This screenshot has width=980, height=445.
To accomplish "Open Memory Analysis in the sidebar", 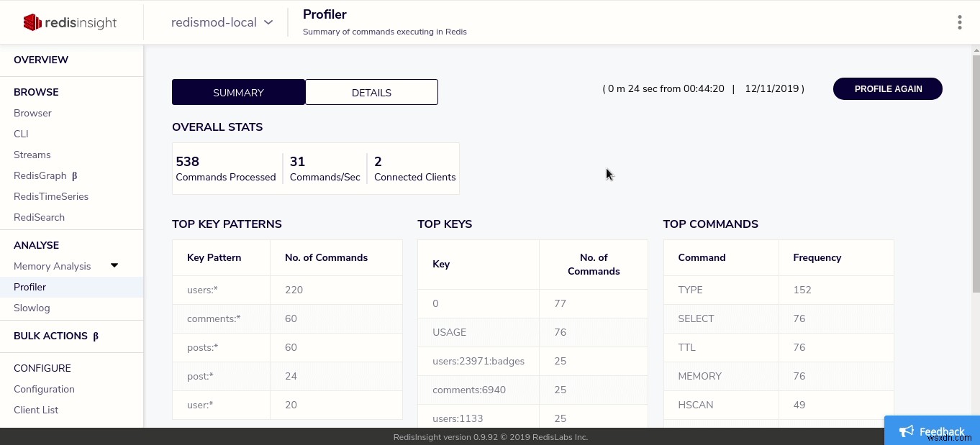I will point(52,266).
